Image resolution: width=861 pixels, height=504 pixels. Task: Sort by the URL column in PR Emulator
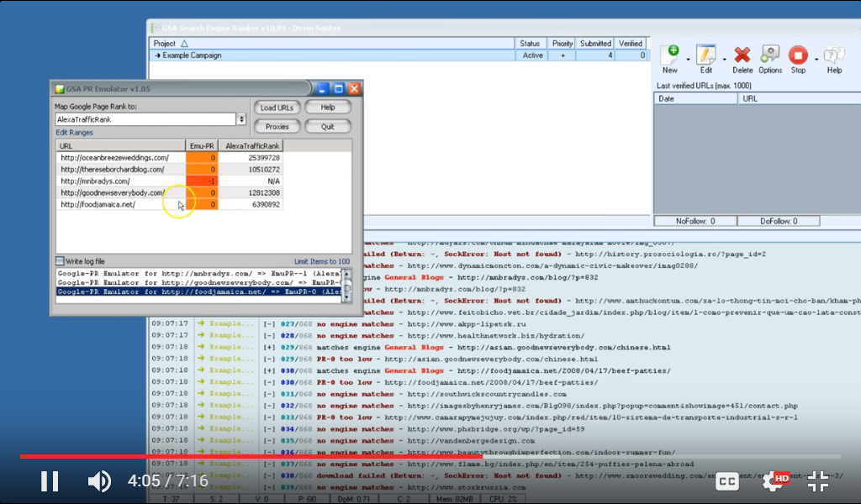coord(121,146)
